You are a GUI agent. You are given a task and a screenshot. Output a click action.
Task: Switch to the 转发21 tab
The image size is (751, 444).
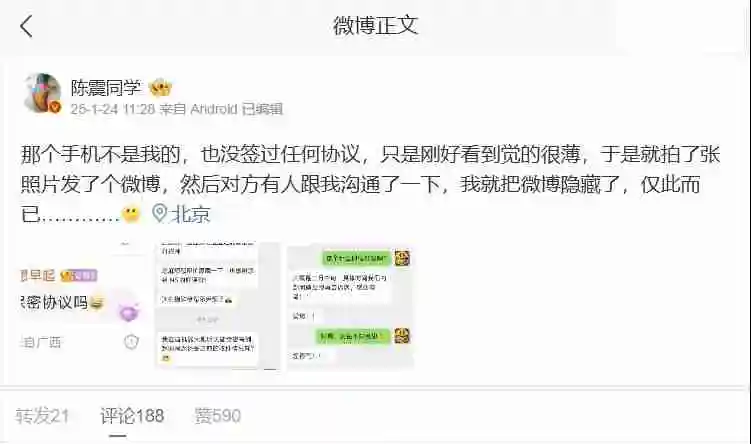click(x=42, y=416)
